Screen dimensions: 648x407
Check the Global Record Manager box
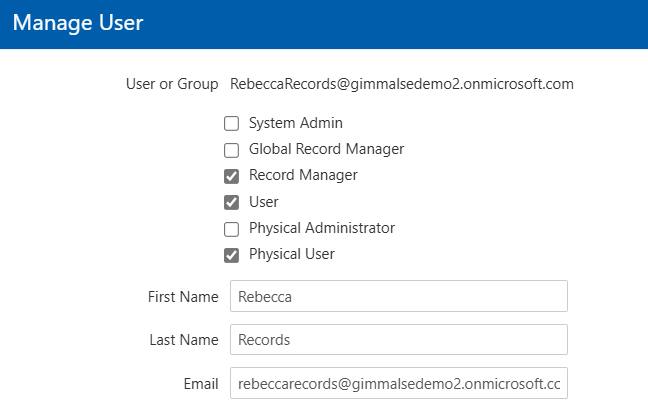[x=231, y=150]
